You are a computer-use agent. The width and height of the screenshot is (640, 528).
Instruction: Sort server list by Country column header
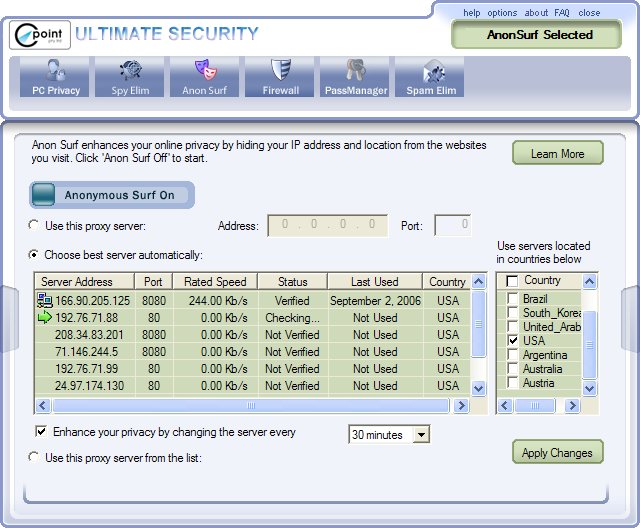click(447, 282)
